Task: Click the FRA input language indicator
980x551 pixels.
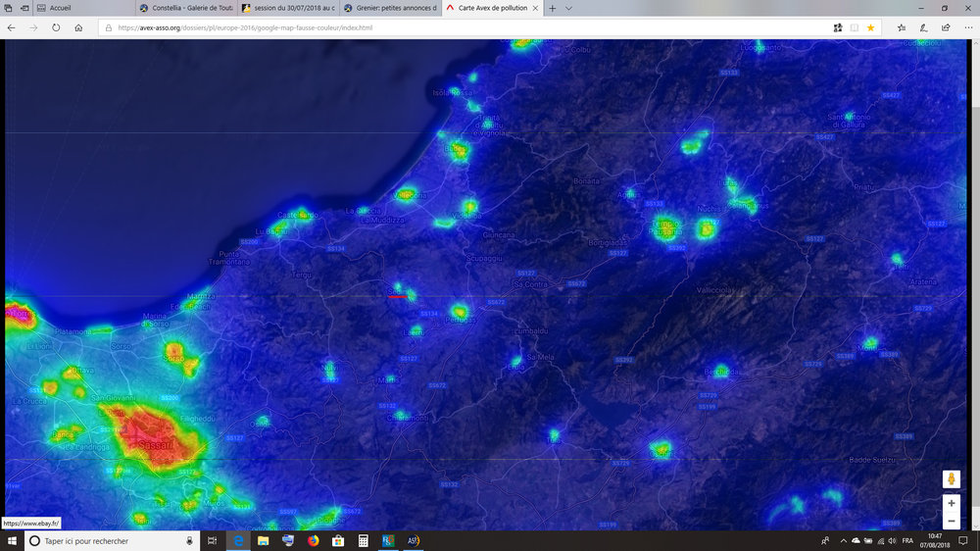Action: point(908,541)
